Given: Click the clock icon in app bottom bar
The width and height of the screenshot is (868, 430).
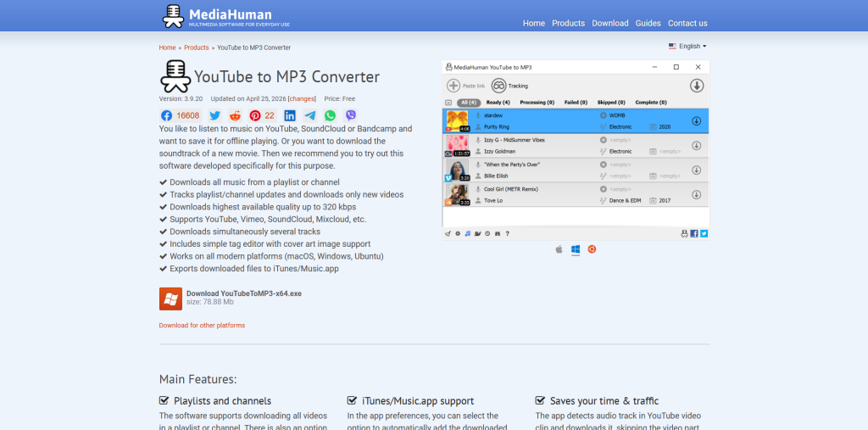Looking at the screenshot, I should [487, 234].
